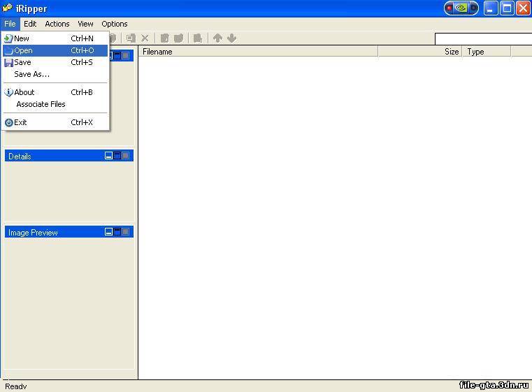Select Associate Files menu entry
532x392 pixels.
(55, 104)
